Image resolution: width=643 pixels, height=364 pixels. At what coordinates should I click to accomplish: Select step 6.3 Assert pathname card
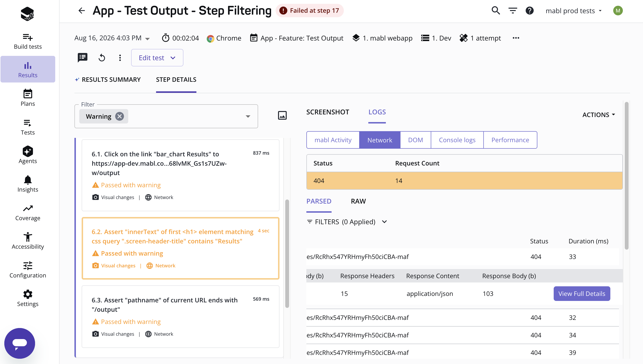[181, 317]
